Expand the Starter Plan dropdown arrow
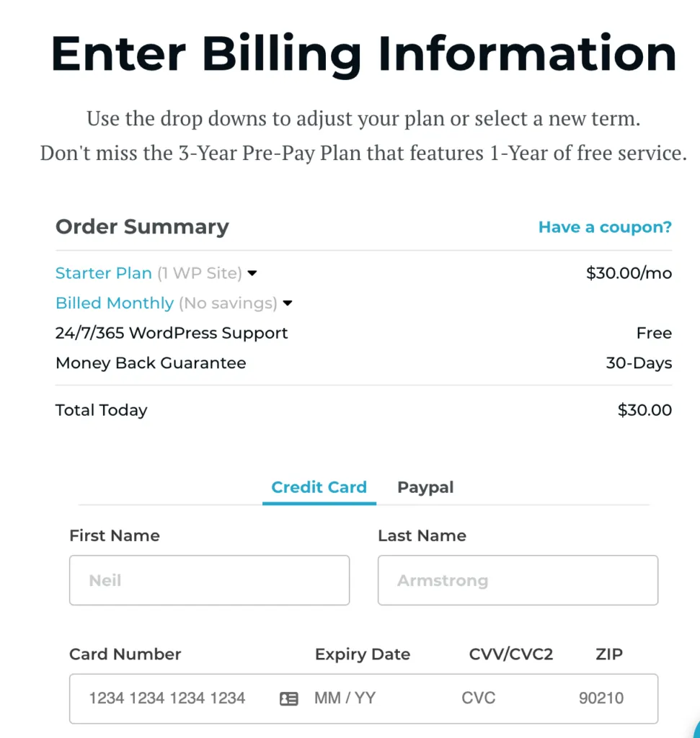 tap(252, 274)
